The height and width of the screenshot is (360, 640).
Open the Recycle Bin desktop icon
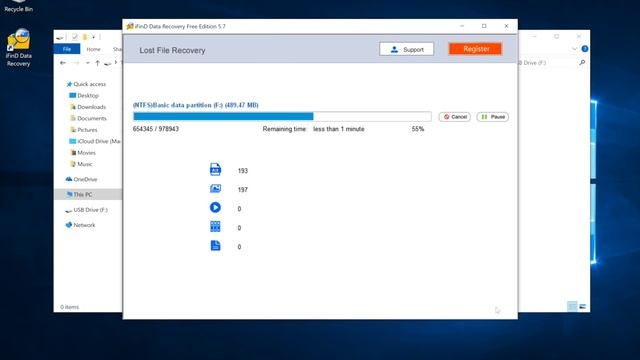[x=18, y=6]
